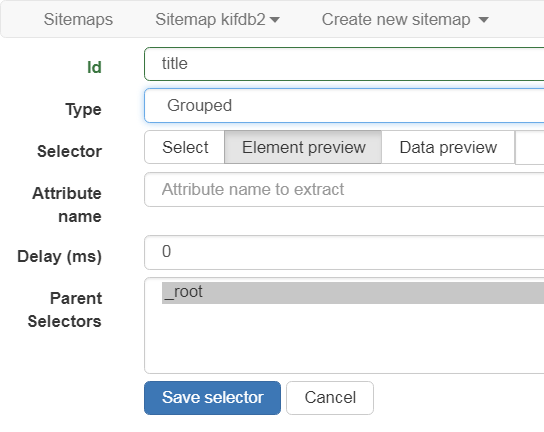Click the Delay (ms) field showing 0
This screenshot has height=432, width=544.
click(x=344, y=252)
